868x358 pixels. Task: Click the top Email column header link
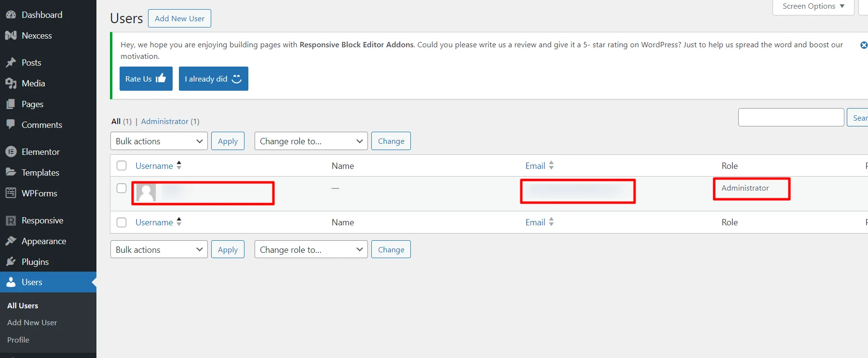(x=535, y=165)
